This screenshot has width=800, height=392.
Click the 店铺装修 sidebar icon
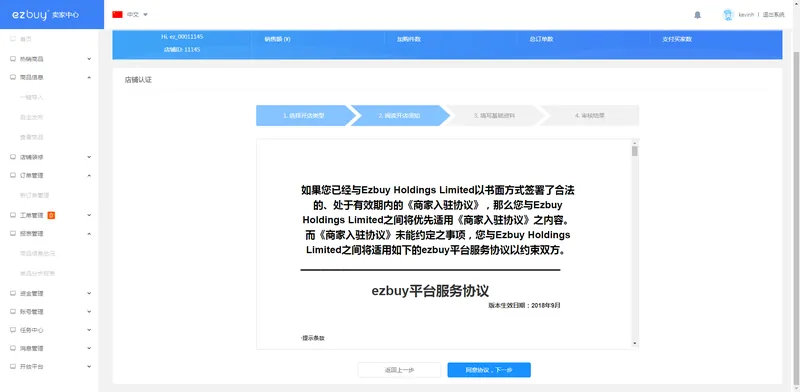[13, 157]
